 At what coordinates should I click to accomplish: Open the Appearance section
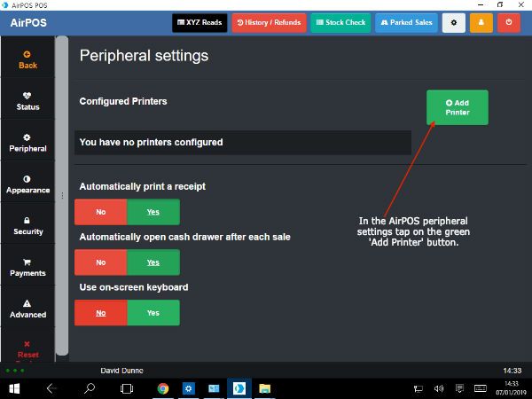tap(27, 184)
